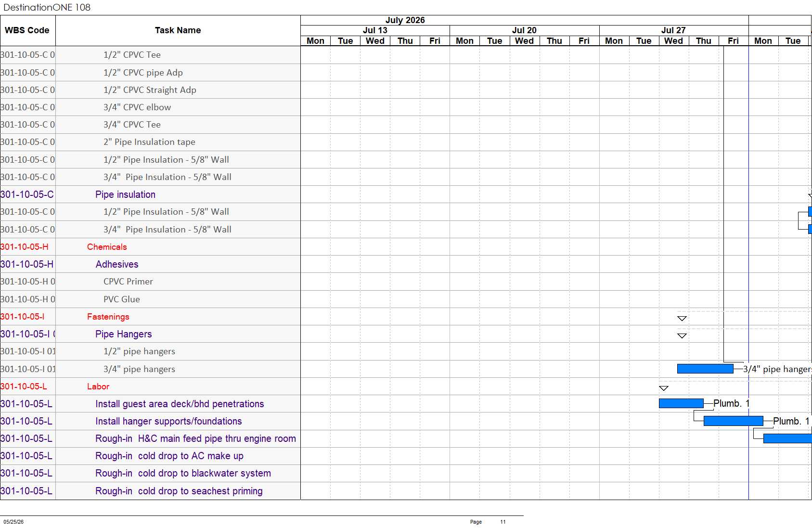Select the Jul 13 week header

coord(375,30)
